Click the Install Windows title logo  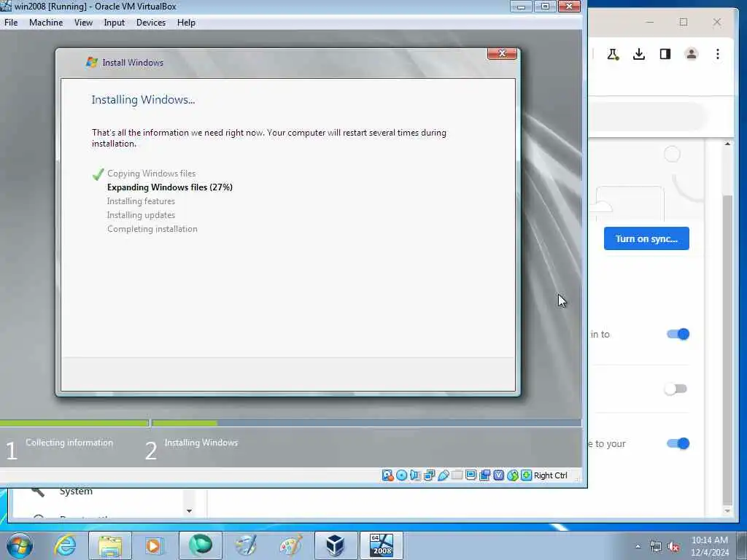pos(91,63)
